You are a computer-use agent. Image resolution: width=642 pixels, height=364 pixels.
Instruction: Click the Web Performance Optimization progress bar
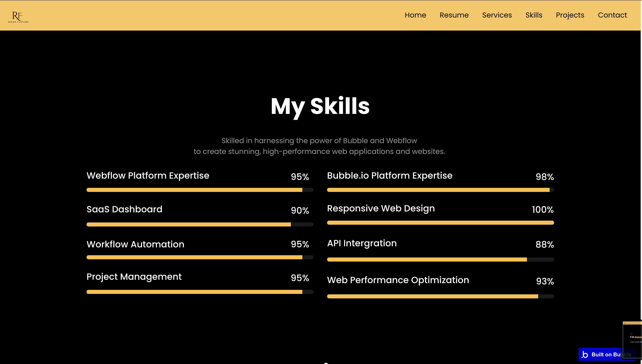pyautogui.click(x=440, y=296)
